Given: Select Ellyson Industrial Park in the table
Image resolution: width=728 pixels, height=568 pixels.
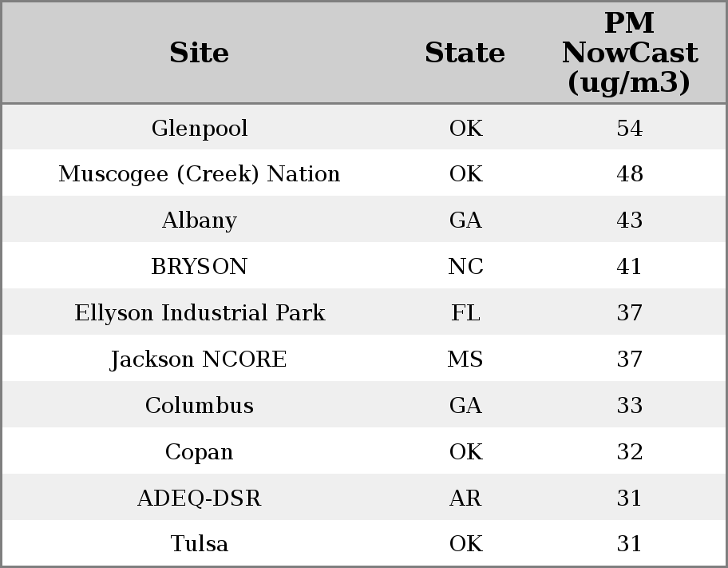Looking at the screenshot, I should point(199,313).
